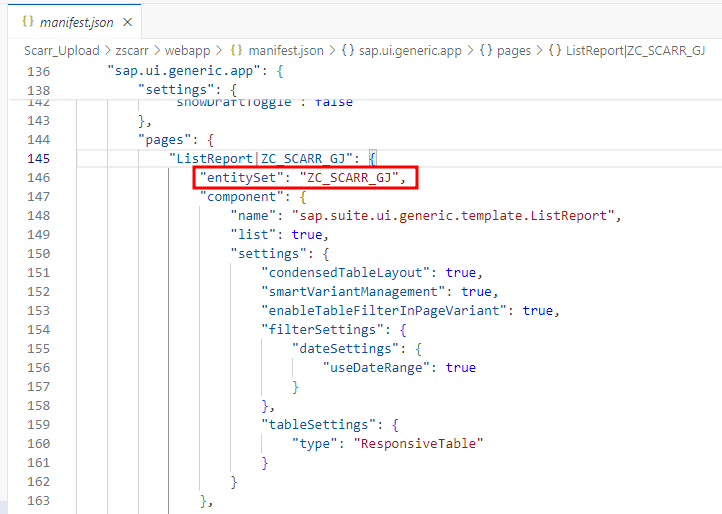Click the "settings" key on line 150

point(268,253)
